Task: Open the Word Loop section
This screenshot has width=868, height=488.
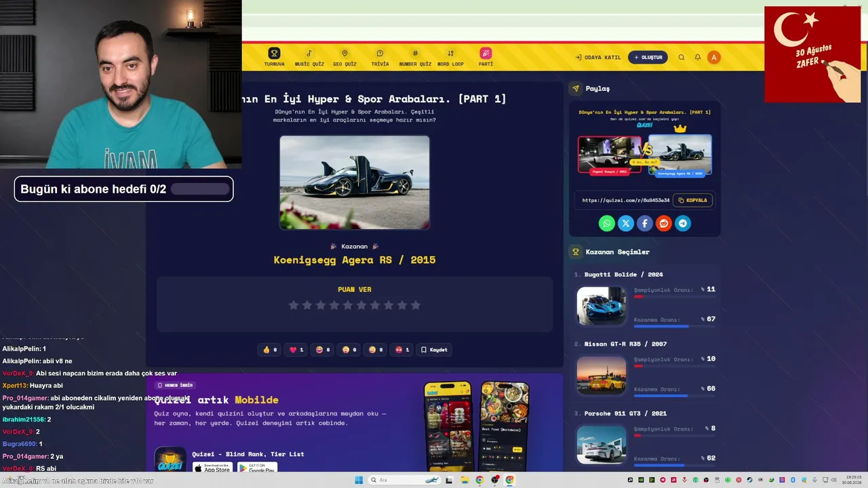Action: click(x=450, y=57)
